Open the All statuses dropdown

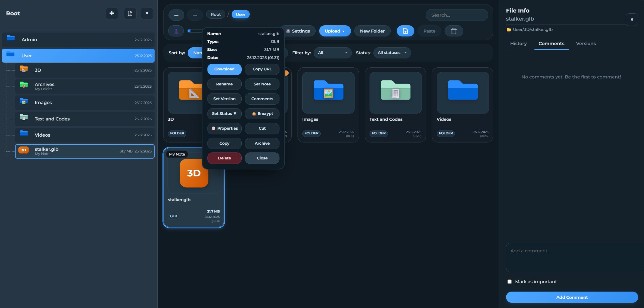pyautogui.click(x=392, y=53)
